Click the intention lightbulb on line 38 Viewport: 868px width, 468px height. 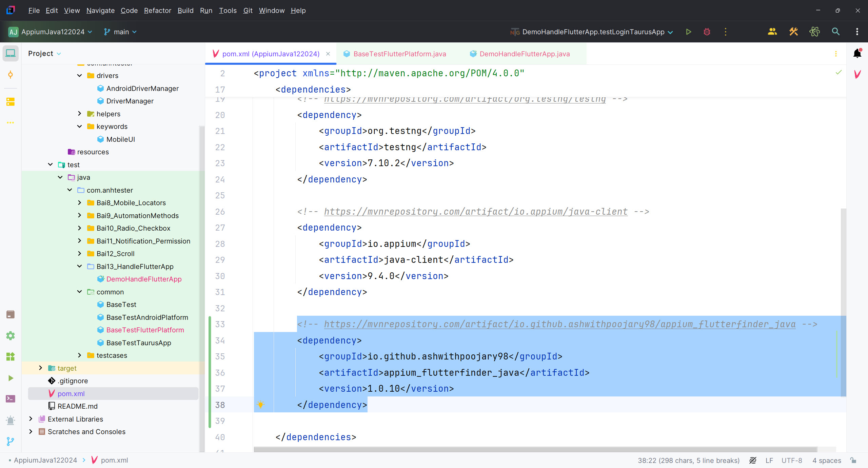pos(260,404)
